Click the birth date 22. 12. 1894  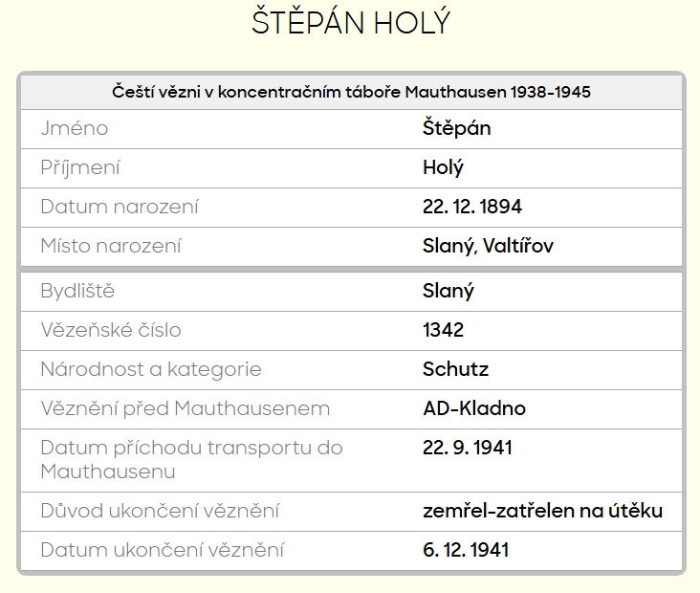click(x=472, y=207)
